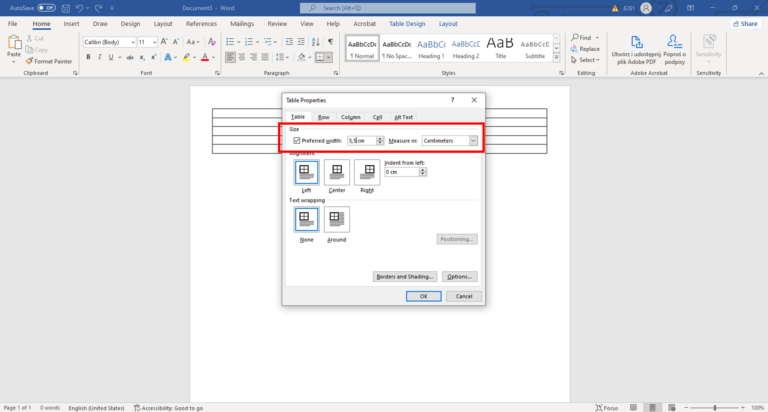The width and height of the screenshot is (768, 412).
Task: Toggle the AutoSave switch
Action: click(46, 7)
